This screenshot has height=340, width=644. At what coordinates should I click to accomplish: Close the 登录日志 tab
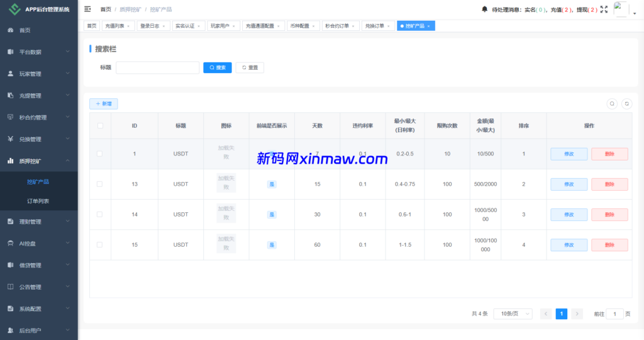pos(164,26)
